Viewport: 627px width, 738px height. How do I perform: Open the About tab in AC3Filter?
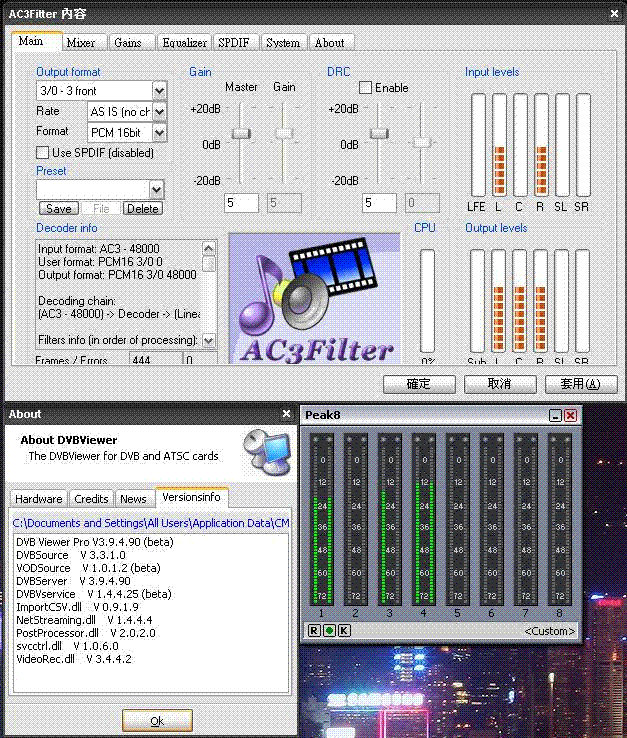(330, 43)
